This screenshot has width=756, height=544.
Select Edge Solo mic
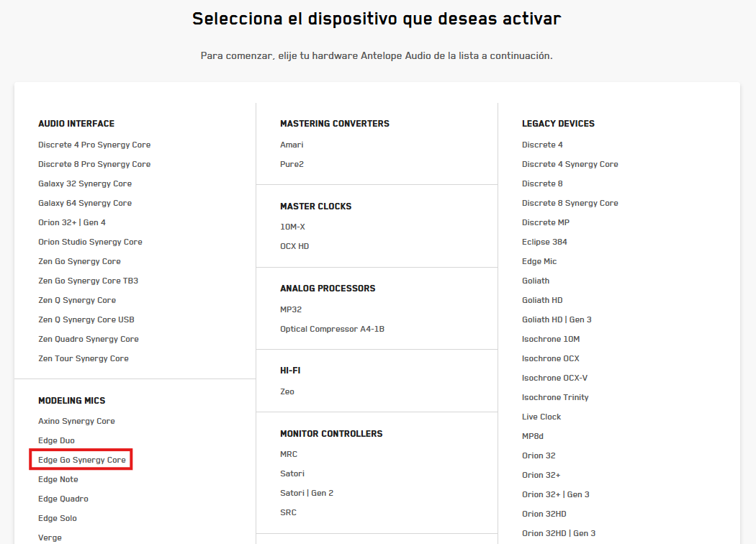coord(58,519)
